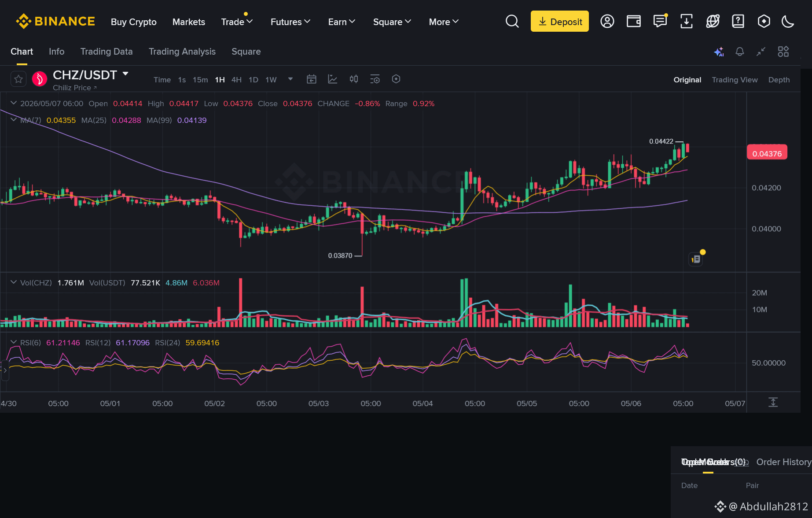
Task: Switch to Trading View chart
Action: point(735,80)
